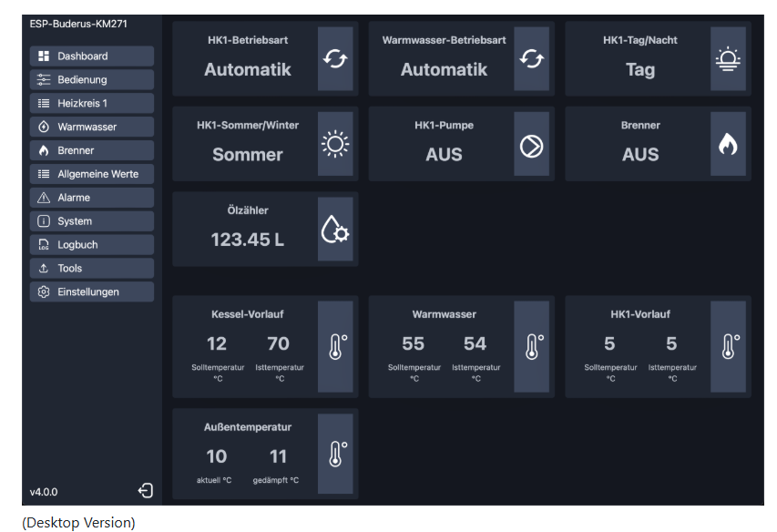Open Einstellungen in the sidebar
Screen dimensions: 777x532
click(x=91, y=292)
